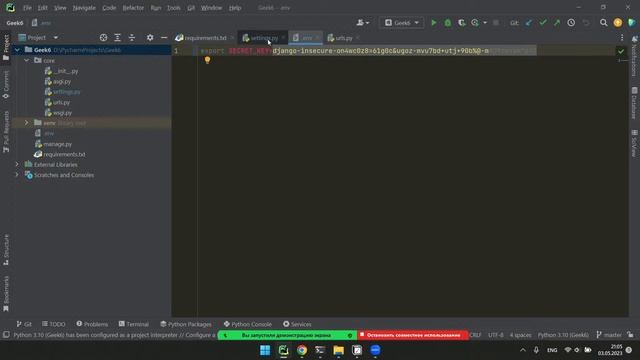The height and width of the screenshot is (360, 640).
Task: Select opened file target icon in Project panel
Action: coord(103,38)
